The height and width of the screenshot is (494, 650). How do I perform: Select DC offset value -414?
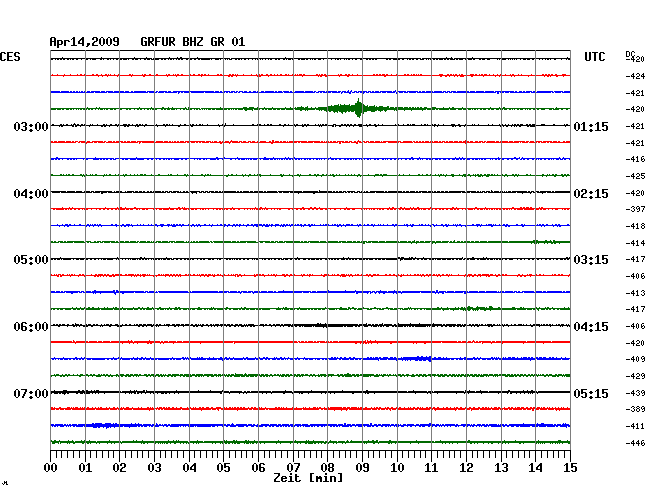point(635,243)
